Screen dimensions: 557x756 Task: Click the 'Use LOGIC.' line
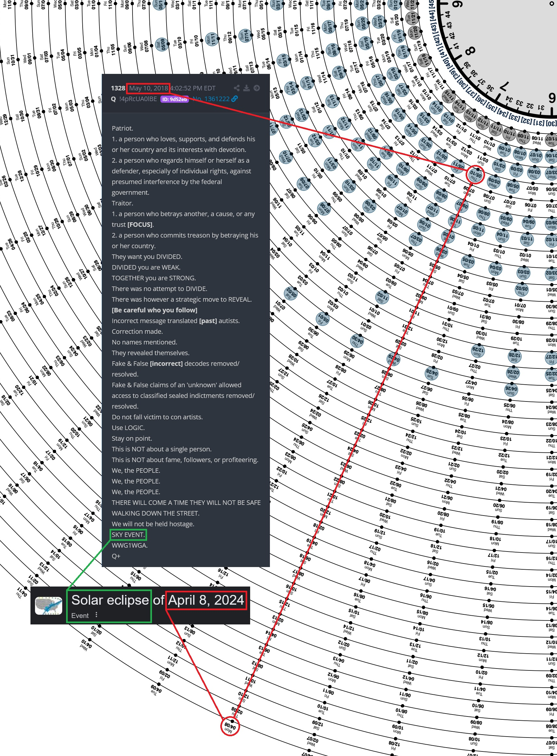128,427
